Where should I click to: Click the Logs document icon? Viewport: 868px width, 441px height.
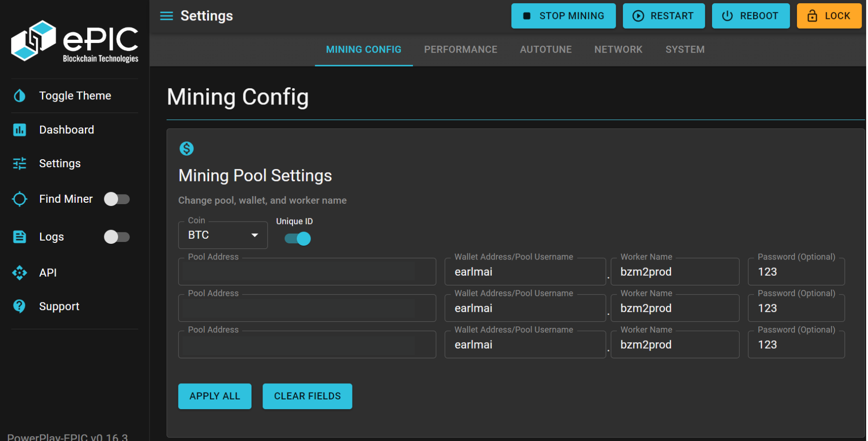(x=19, y=237)
